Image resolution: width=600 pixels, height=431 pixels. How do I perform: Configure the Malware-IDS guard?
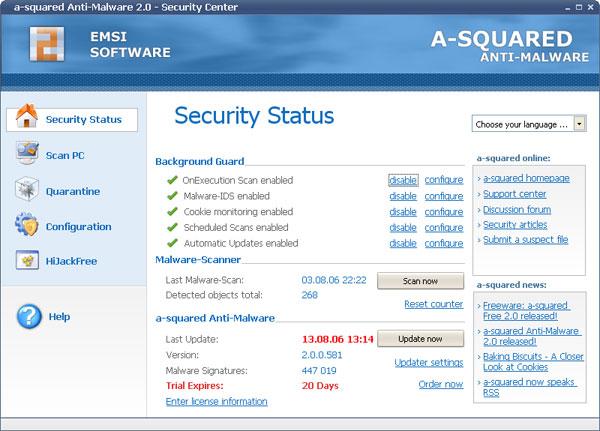444,196
